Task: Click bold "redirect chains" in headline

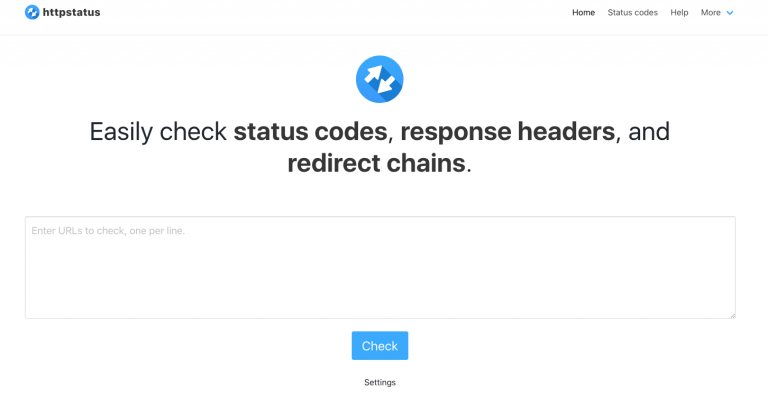Action: [376, 163]
